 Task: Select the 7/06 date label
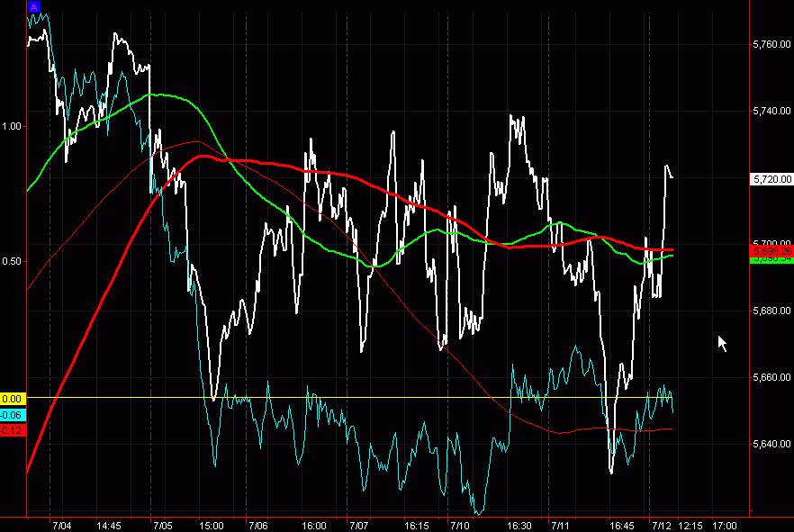tap(257, 526)
